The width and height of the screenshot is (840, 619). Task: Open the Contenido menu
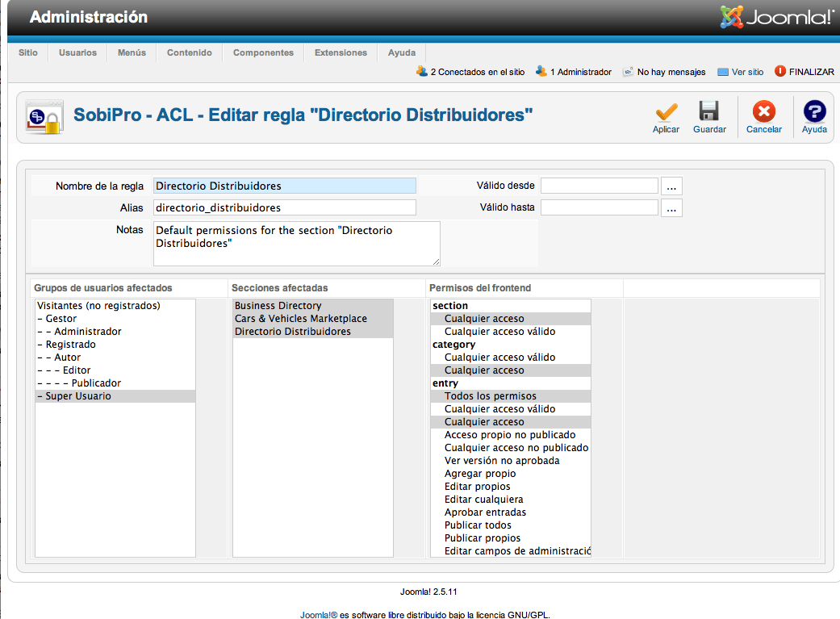tap(189, 52)
